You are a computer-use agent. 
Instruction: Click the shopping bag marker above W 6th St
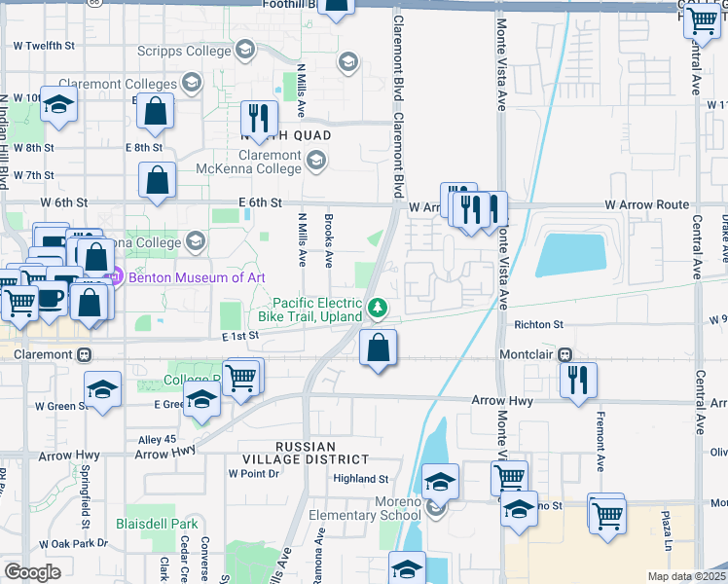point(157,183)
